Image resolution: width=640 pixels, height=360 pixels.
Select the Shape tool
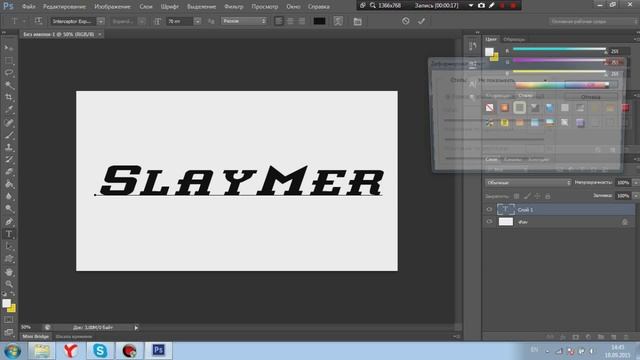pyautogui.click(x=9, y=259)
